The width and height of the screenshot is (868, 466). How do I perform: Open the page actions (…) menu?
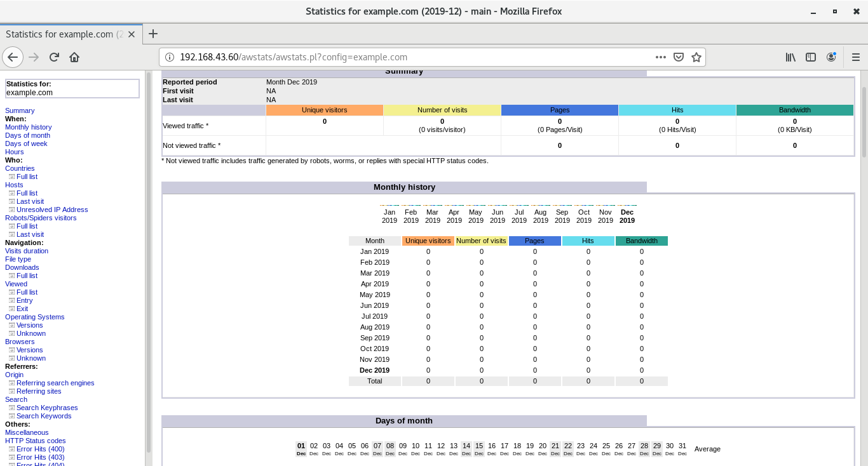coord(661,57)
